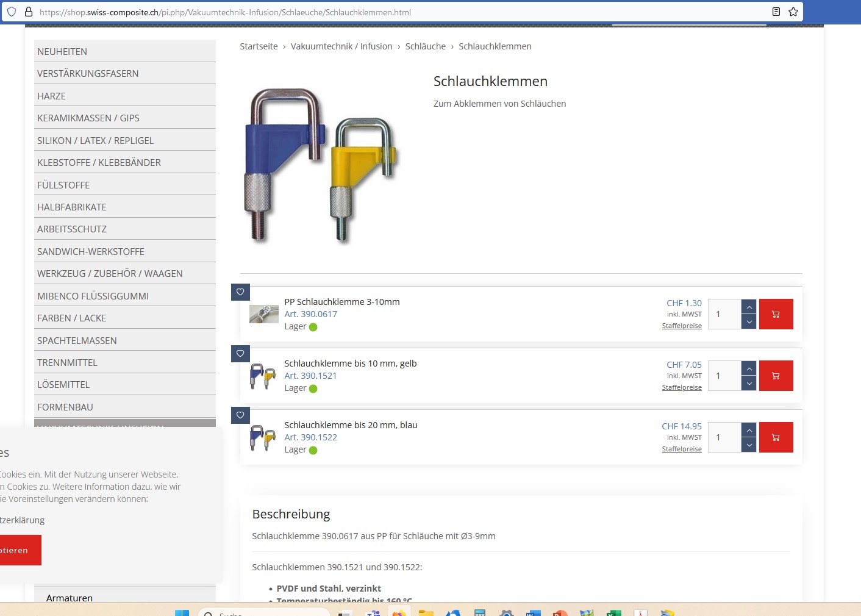
Task: Click wishlist heart for Schlauchklemme blau
Action: pyautogui.click(x=240, y=415)
